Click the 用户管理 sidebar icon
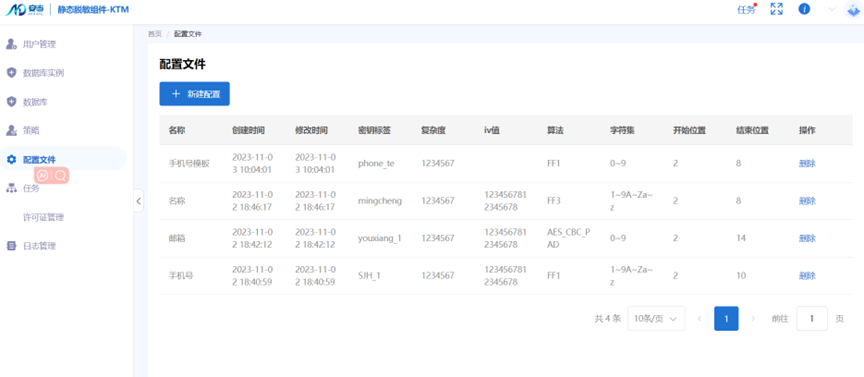The height and width of the screenshot is (377, 864). tap(11, 44)
